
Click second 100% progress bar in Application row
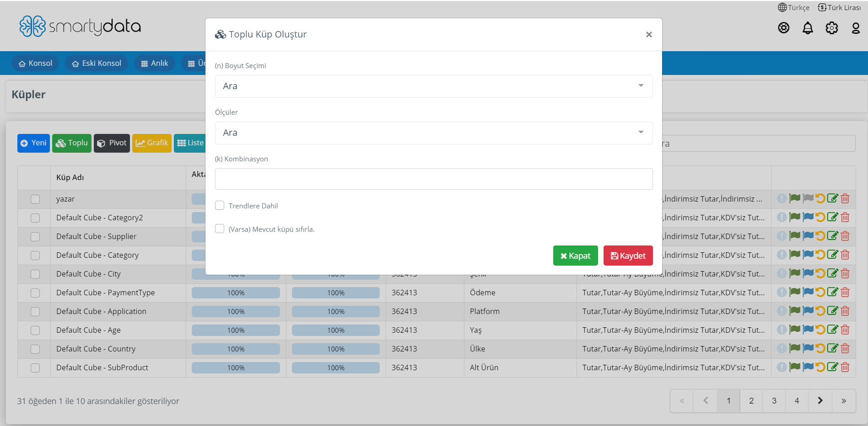336,311
